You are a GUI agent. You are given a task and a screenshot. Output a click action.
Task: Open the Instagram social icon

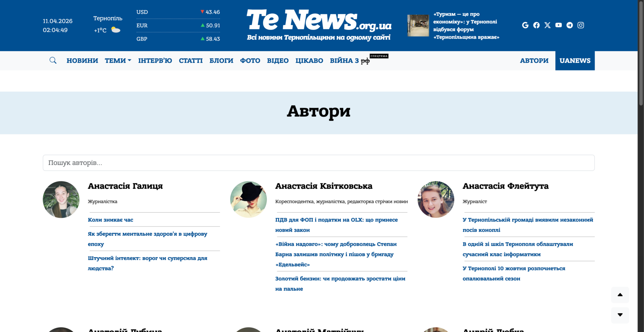click(x=581, y=25)
